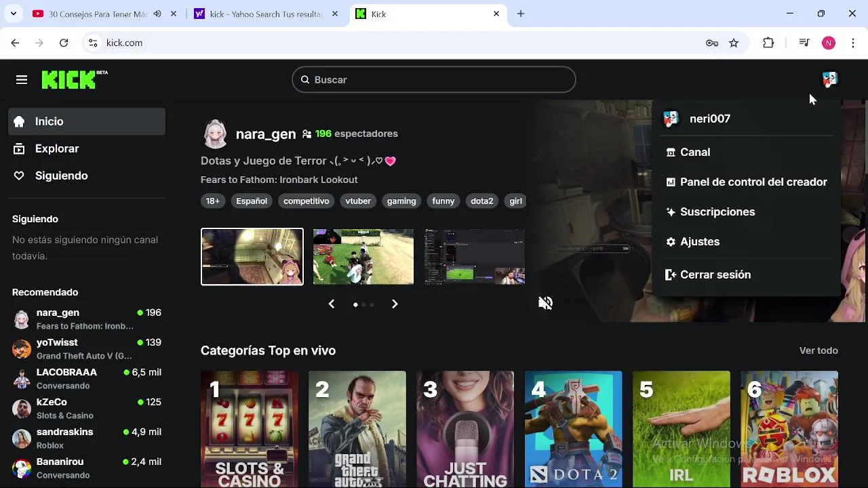The image size is (868, 488).
Task: Reload the page
Action: pyautogui.click(x=64, y=43)
